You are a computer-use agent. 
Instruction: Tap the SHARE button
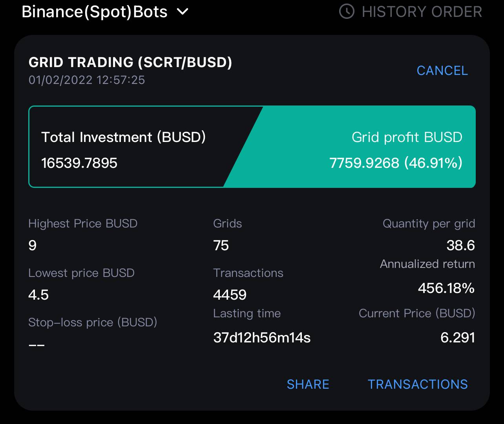coord(308,384)
